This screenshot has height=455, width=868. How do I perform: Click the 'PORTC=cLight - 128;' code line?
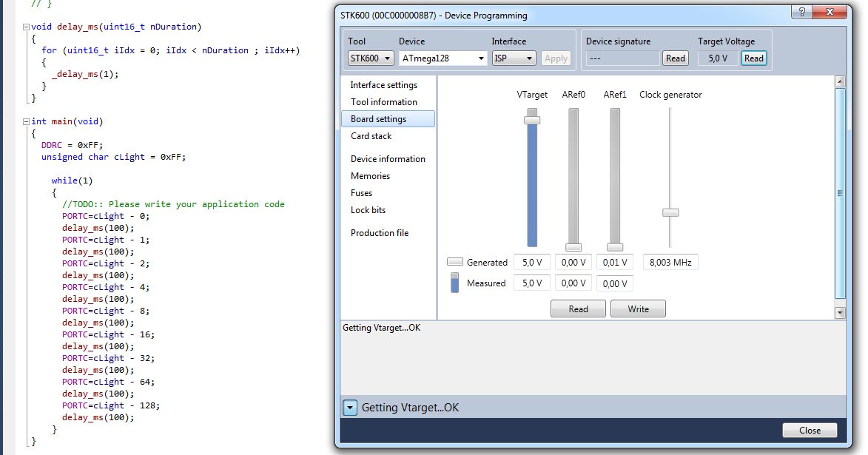coord(111,405)
